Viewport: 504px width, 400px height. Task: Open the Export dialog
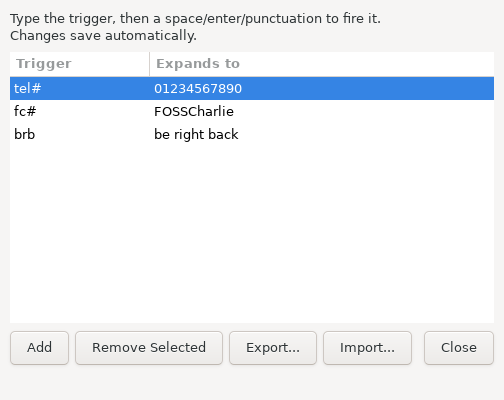273,348
